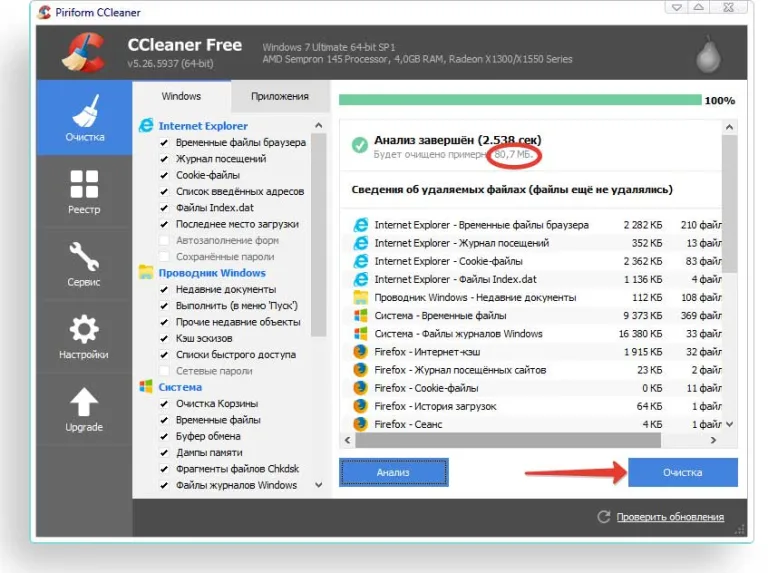768x573 pixels.
Task: Uncheck Очистка Корзины checkbox
Action: pos(164,404)
